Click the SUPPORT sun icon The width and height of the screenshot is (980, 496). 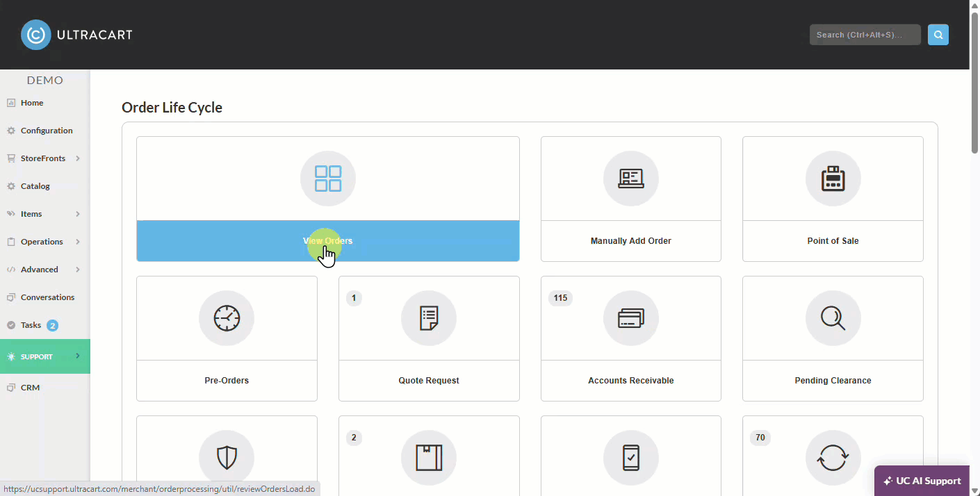pyautogui.click(x=11, y=356)
